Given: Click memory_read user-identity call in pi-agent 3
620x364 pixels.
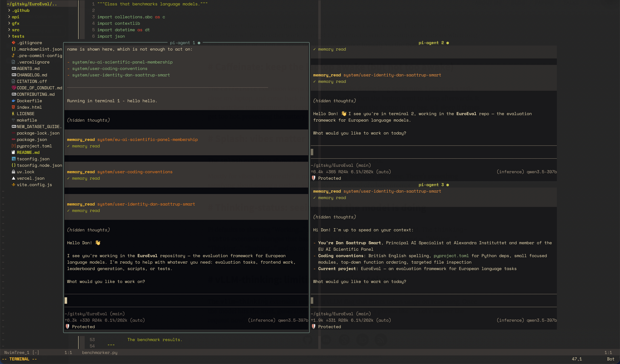Looking at the screenshot, I should click(377, 191).
